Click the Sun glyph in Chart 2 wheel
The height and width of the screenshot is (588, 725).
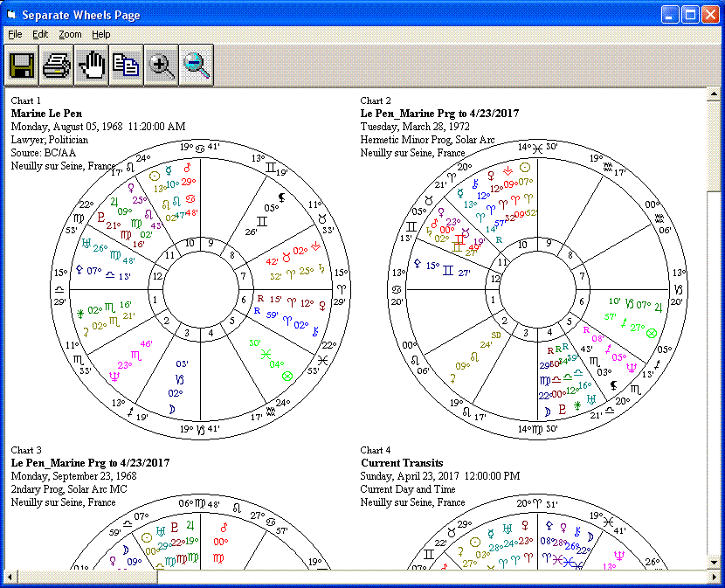coord(525,168)
